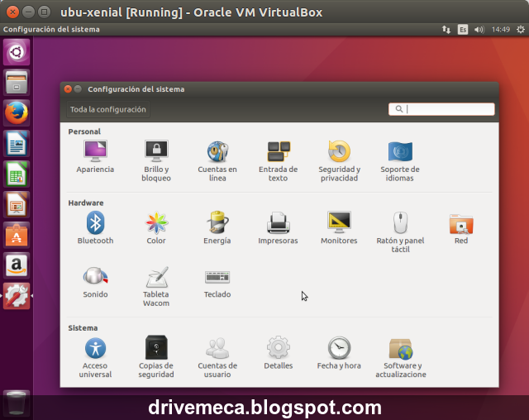This screenshot has width=529, height=420.
Task: Click the 14:49 clock indicator
Action: click(x=501, y=29)
